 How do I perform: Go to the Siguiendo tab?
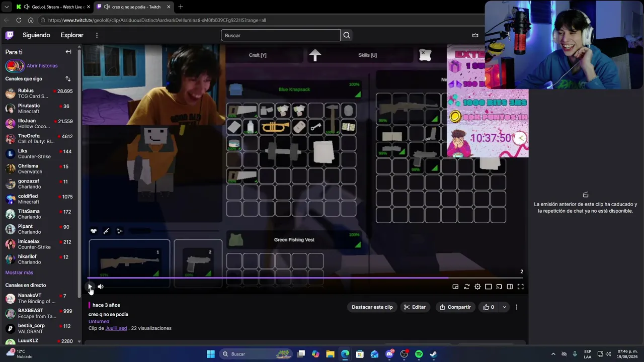pos(36,35)
